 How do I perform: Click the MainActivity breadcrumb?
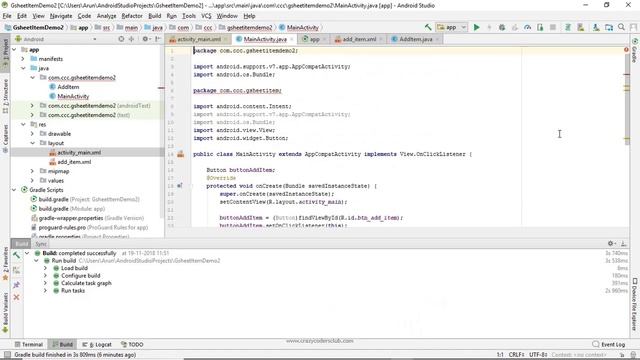[x=298, y=27]
